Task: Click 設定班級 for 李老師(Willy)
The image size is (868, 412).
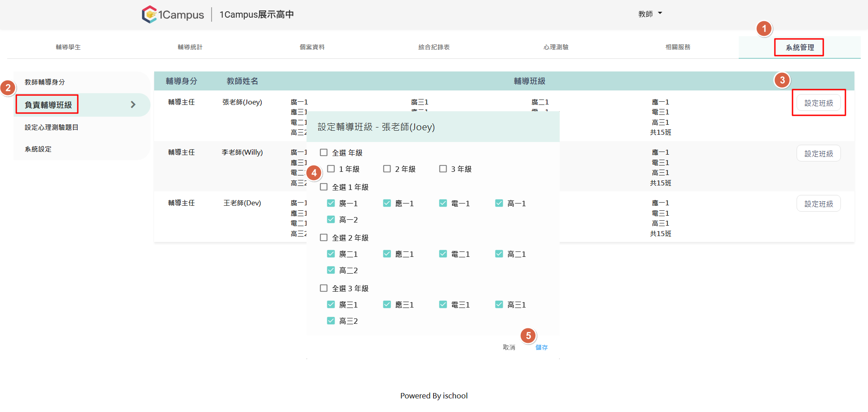Action: (x=819, y=154)
